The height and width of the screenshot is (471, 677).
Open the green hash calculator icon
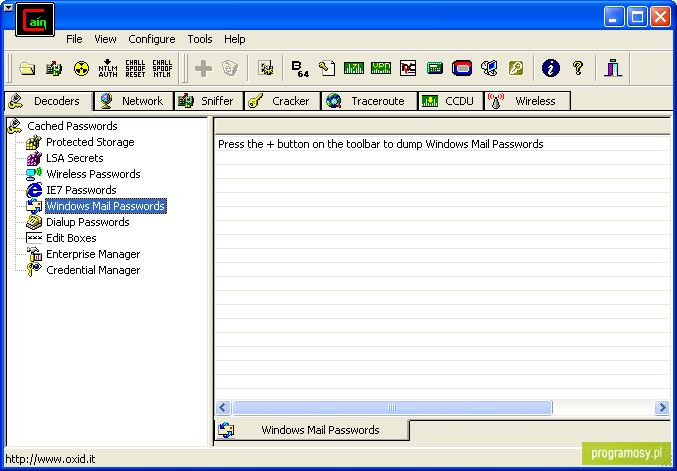click(x=435, y=68)
